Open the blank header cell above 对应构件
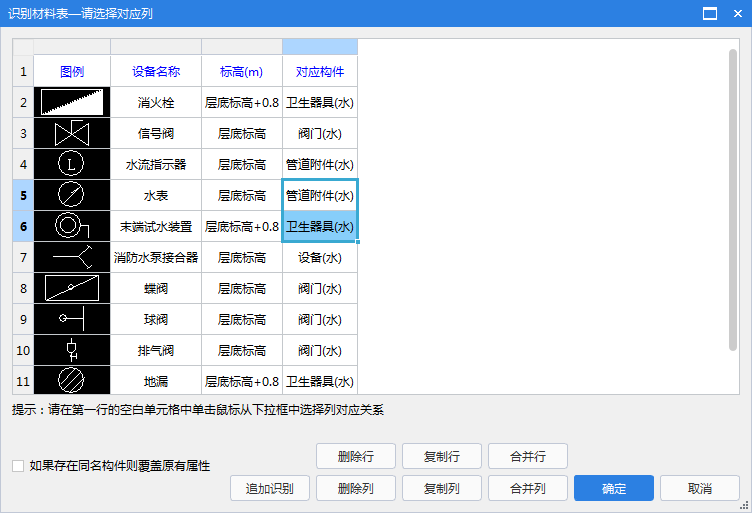Viewport: 752px width, 513px height. [x=320, y=47]
